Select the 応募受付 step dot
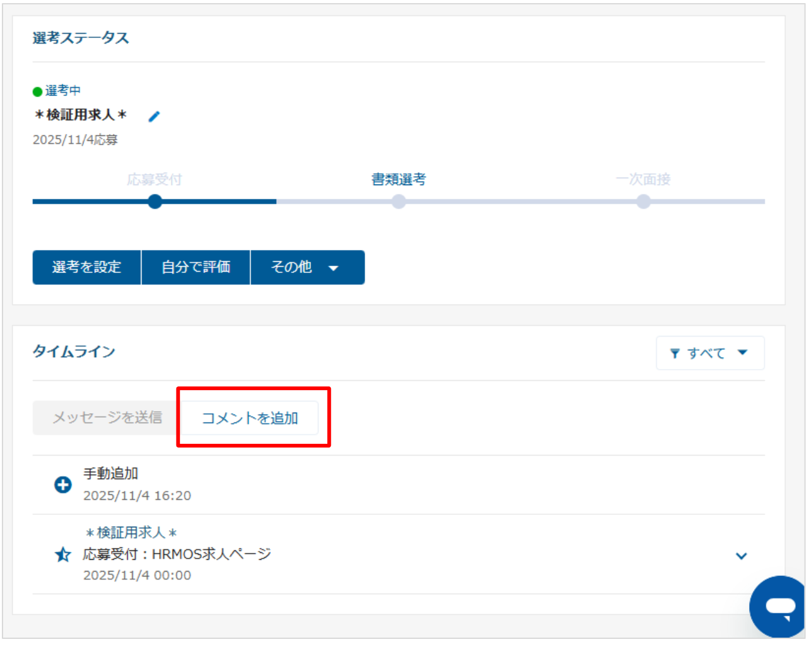 tap(155, 201)
